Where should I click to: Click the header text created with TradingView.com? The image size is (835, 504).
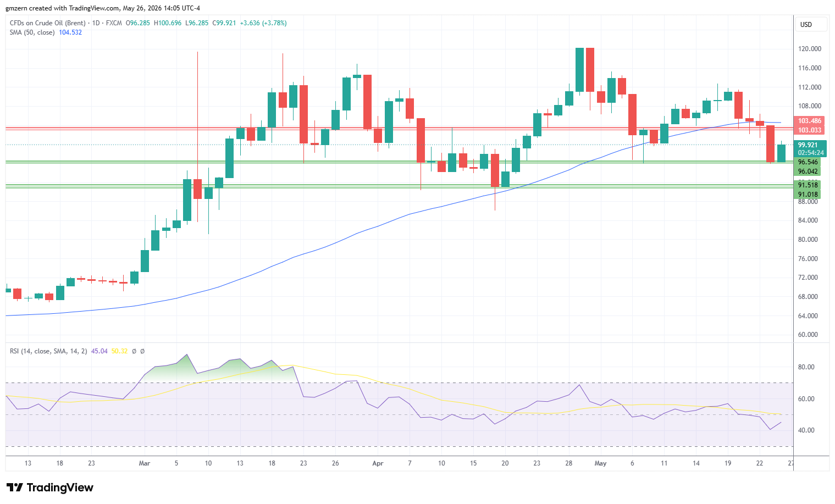coord(74,8)
